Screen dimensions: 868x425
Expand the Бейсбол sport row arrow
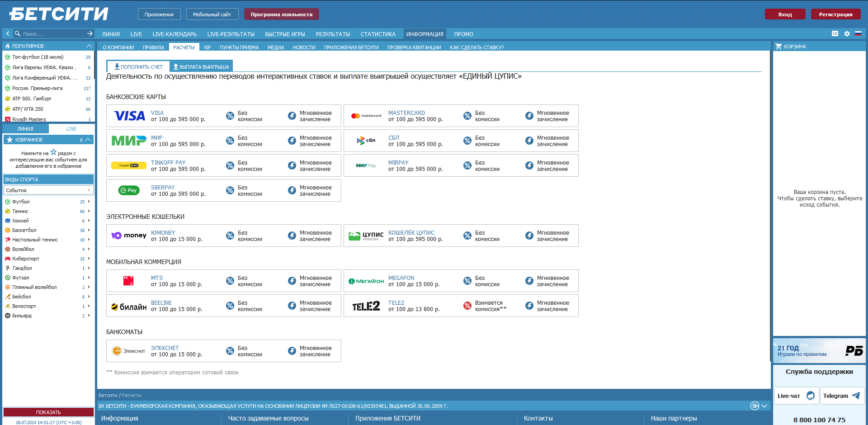click(x=89, y=296)
